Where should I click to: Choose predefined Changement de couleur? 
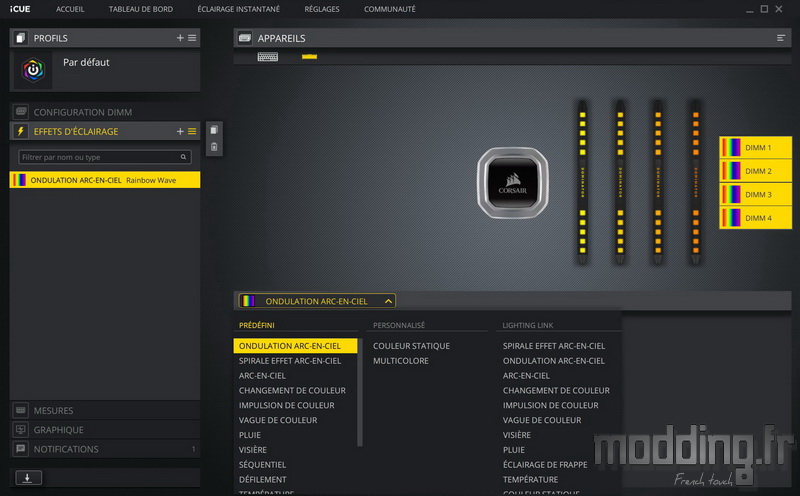tap(292, 390)
